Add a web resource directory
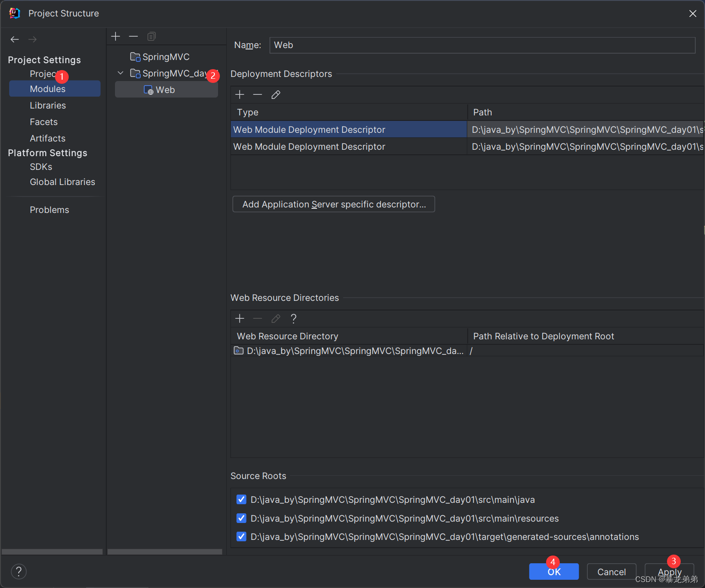 click(x=240, y=318)
